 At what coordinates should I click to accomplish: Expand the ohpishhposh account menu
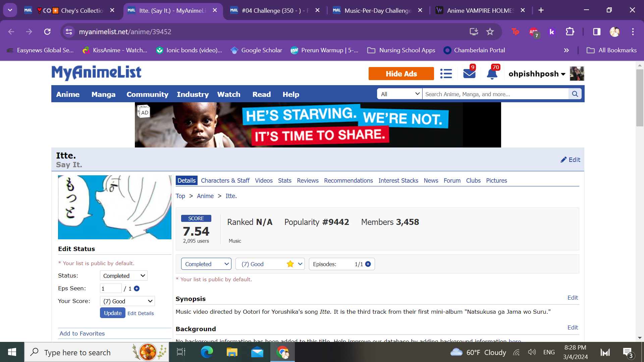[x=537, y=74]
